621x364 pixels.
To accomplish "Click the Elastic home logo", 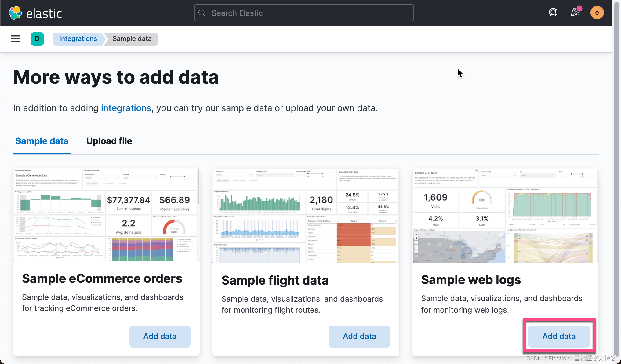I will (x=35, y=13).
